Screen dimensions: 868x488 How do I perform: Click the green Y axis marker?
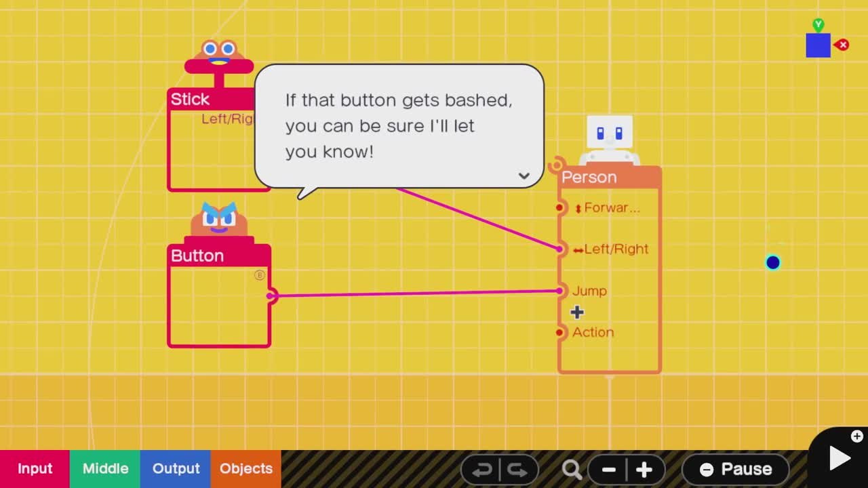tap(818, 25)
